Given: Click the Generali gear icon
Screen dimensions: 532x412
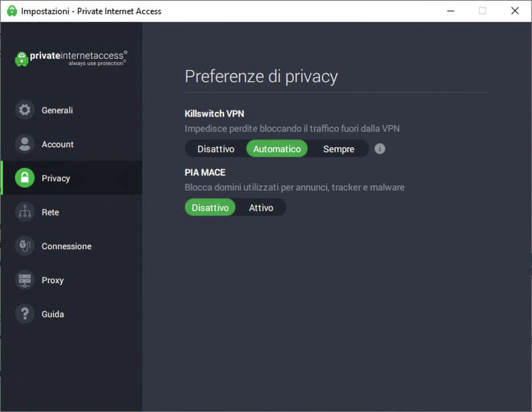Looking at the screenshot, I should pyautogui.click(x=25, y=110).
